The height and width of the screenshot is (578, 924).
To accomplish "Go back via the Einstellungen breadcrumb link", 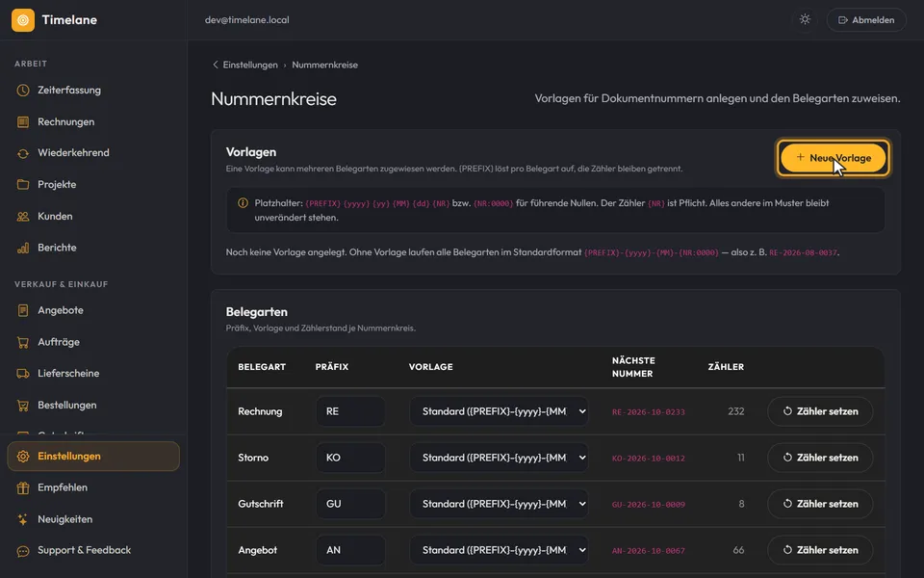I will click(x=250, y=65).
